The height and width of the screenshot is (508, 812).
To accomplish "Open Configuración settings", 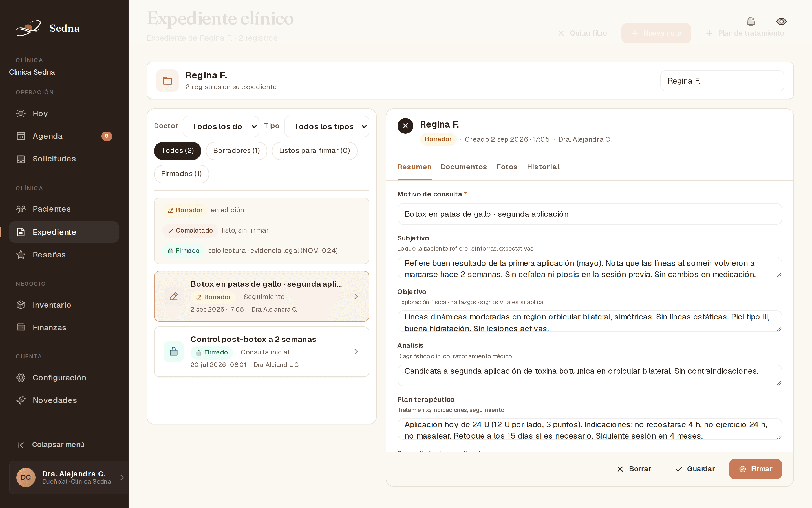I will [x=64, y=378].
